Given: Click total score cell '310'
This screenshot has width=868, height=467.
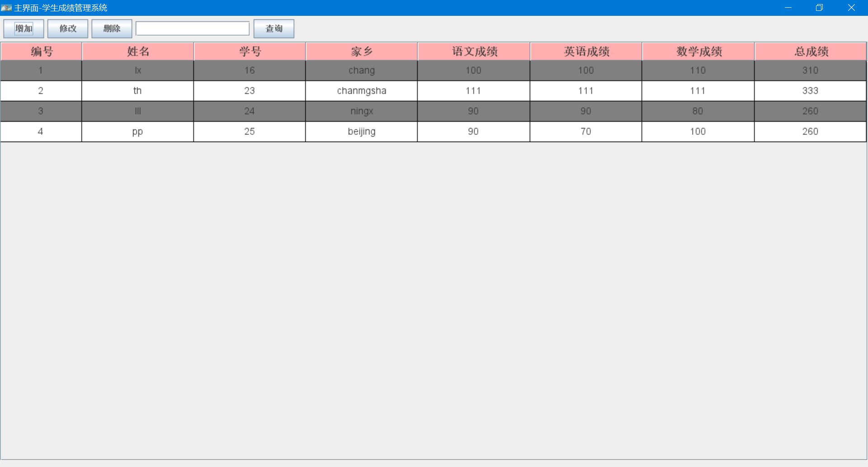Looking at the screenshot, I should (811, 71).
